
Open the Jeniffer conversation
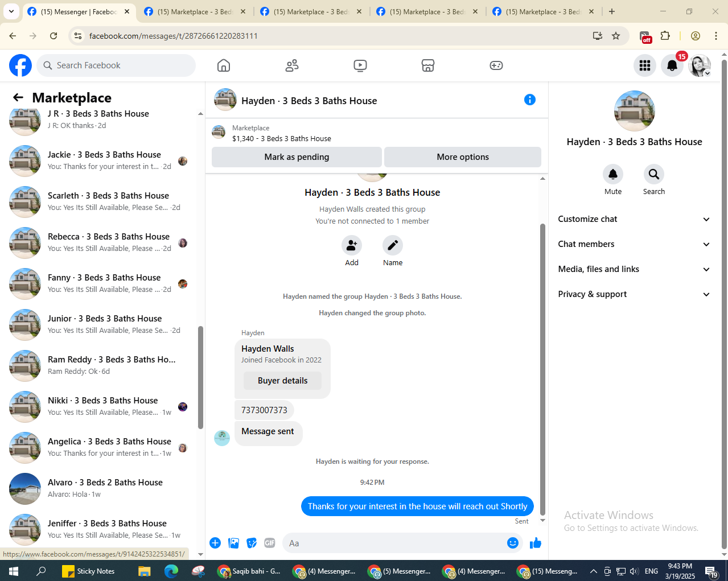[99, 530]
